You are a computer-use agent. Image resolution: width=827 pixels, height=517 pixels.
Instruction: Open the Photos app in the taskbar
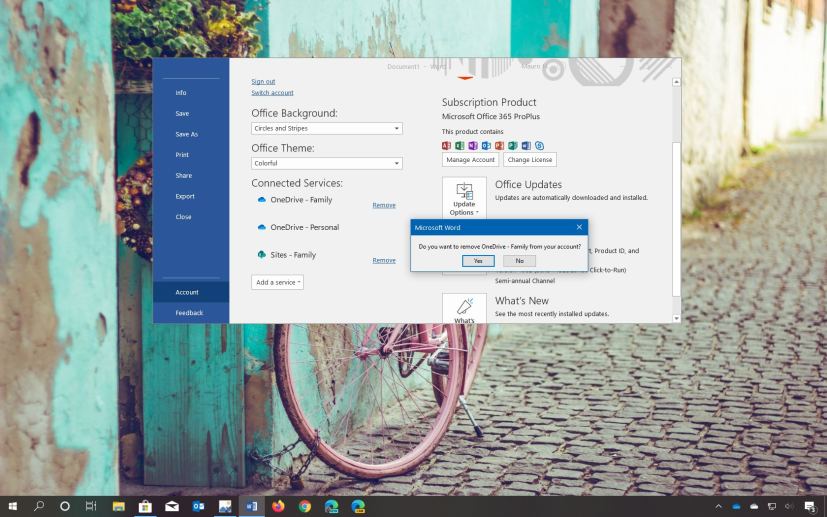[225, 506]
